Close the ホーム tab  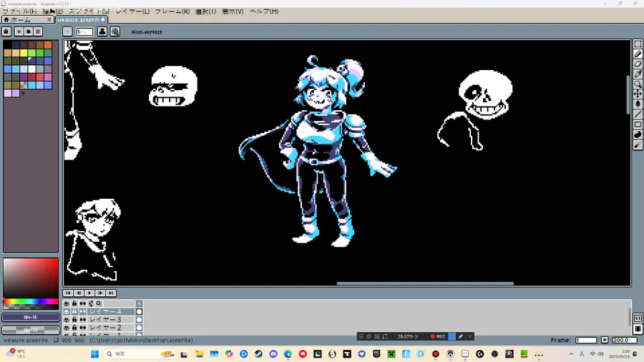(49, 20)
